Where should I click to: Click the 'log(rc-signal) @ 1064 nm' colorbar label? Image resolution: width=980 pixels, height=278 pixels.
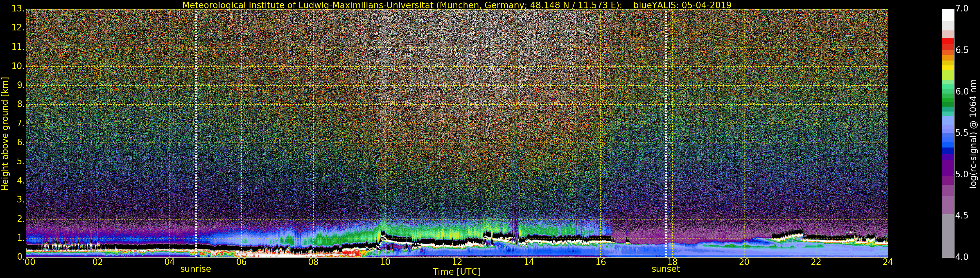point(973,134)
